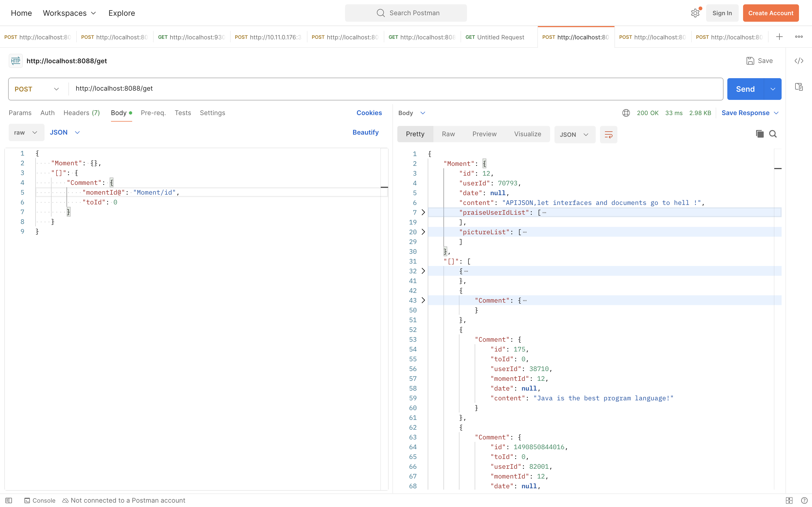Open the Headers (7) tab
The image size is (812, 507).
pyautogui.click(x=82, y=113)
